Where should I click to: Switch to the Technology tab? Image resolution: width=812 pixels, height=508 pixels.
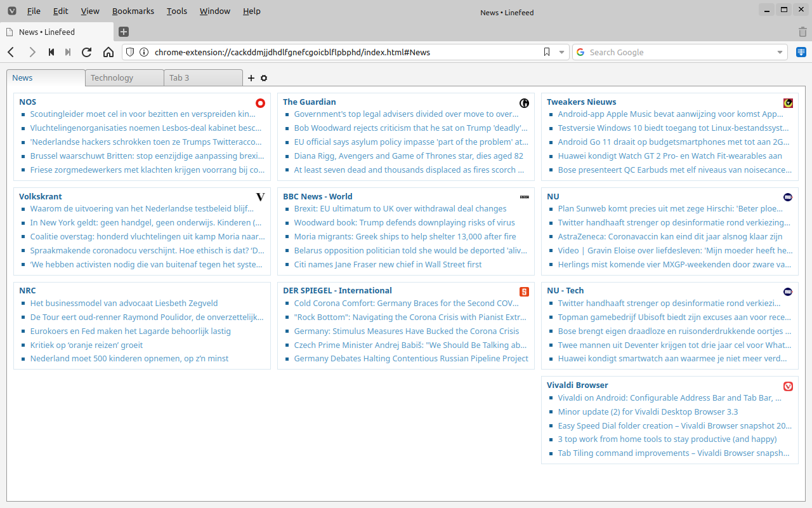tap(124, 78)
